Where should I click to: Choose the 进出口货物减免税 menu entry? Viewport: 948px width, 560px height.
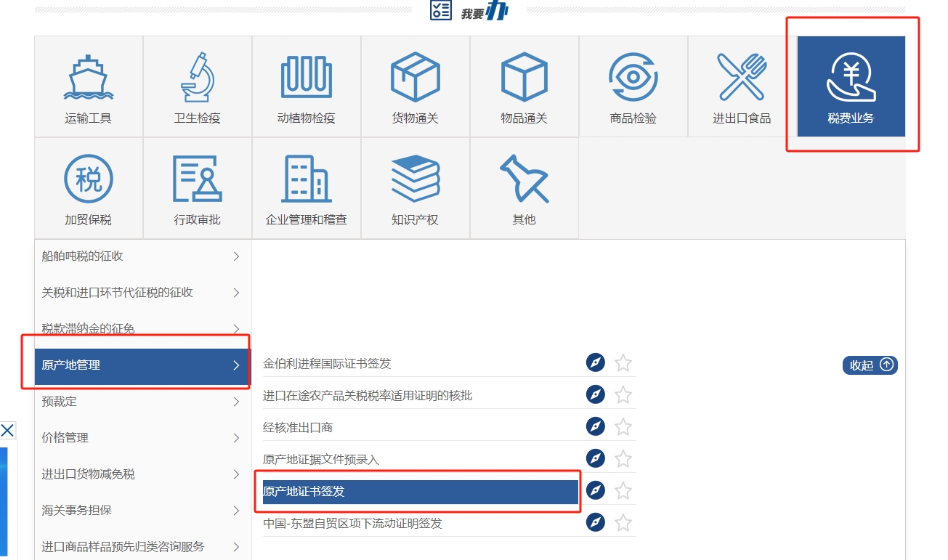(x=89, y=474)
